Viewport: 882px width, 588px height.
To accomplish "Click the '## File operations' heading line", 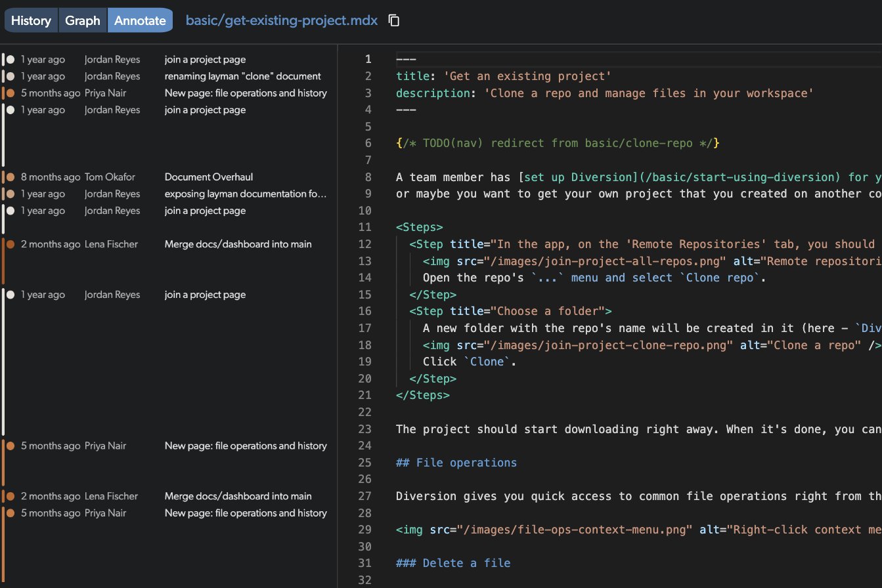I will point(456,463).
